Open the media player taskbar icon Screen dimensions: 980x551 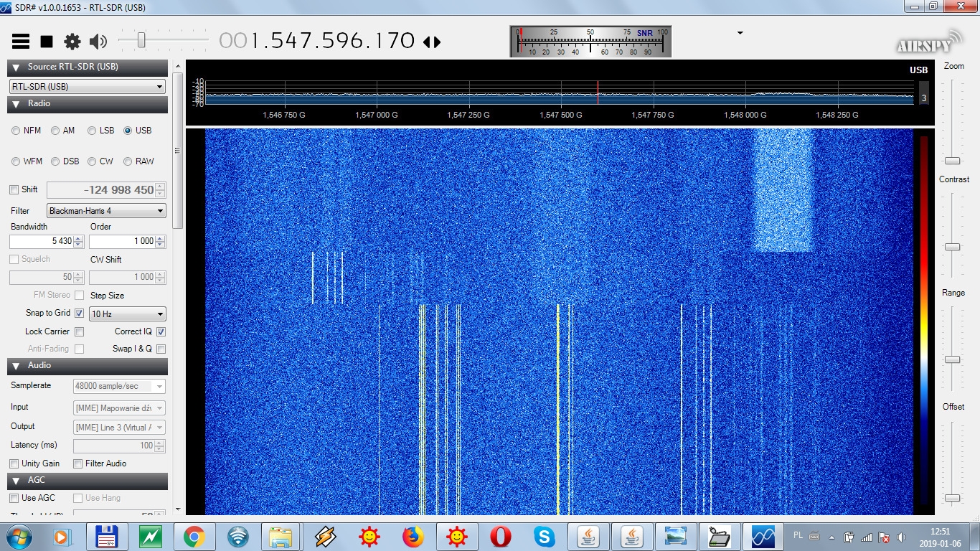(x=63, y=536)
